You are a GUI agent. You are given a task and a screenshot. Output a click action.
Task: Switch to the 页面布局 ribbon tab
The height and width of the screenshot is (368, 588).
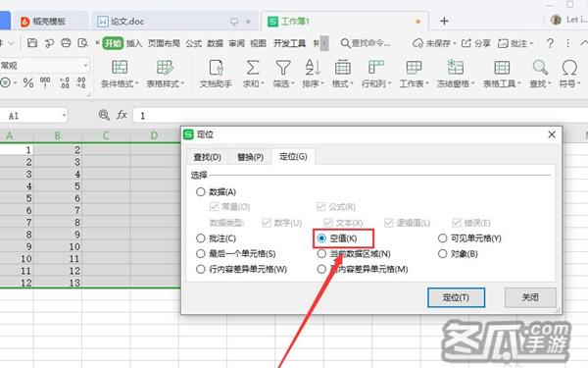(x=164, y=43)
